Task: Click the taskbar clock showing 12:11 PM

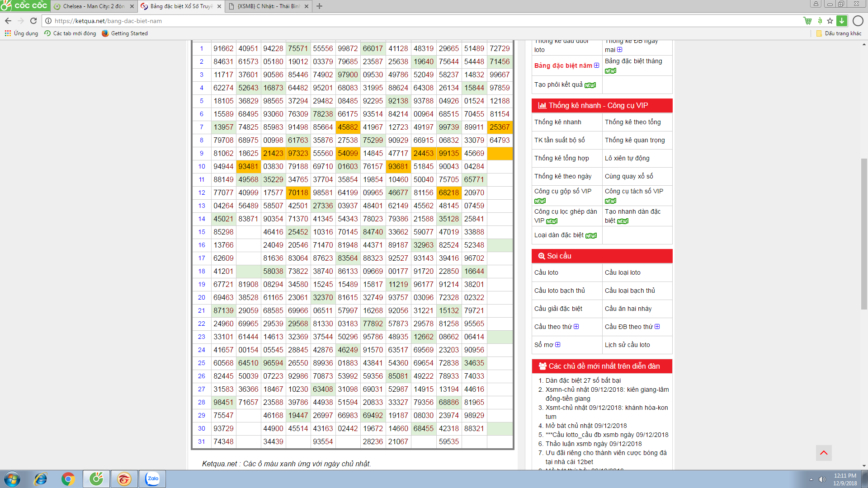Action: pos(845,479)
